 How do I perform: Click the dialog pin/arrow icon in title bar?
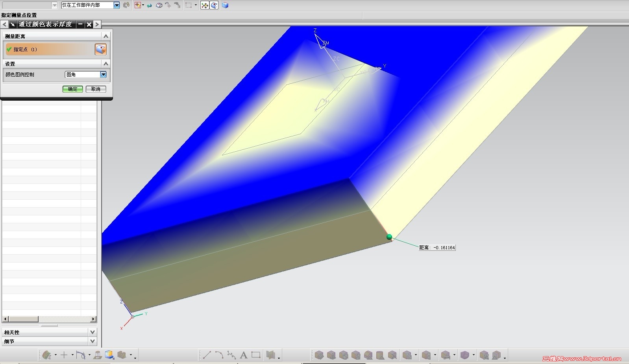[13, 24]
